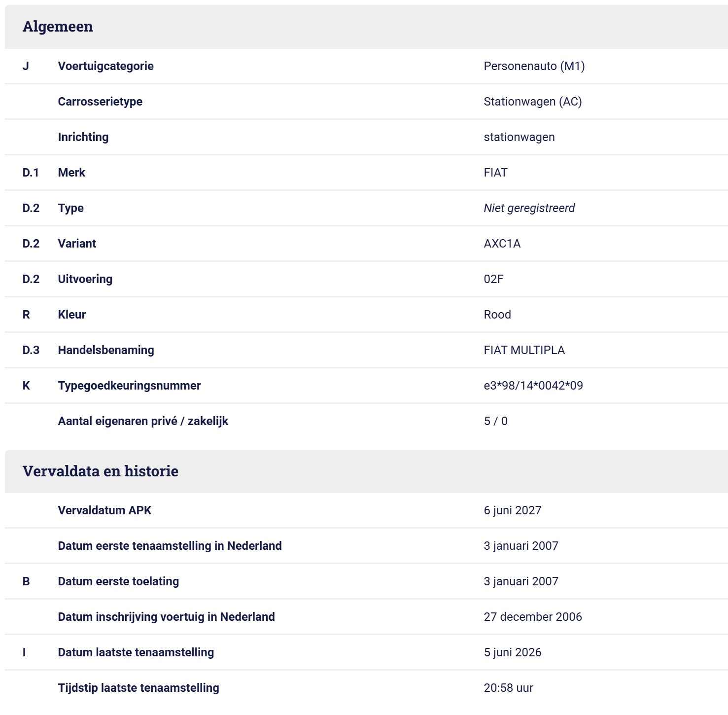Click the Kleur value Rood
728x715 pixels.
(x=497, y=315)
